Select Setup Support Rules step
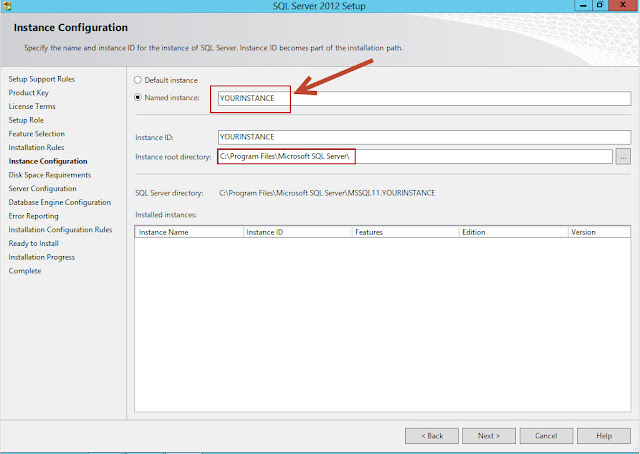 (42, 79)
